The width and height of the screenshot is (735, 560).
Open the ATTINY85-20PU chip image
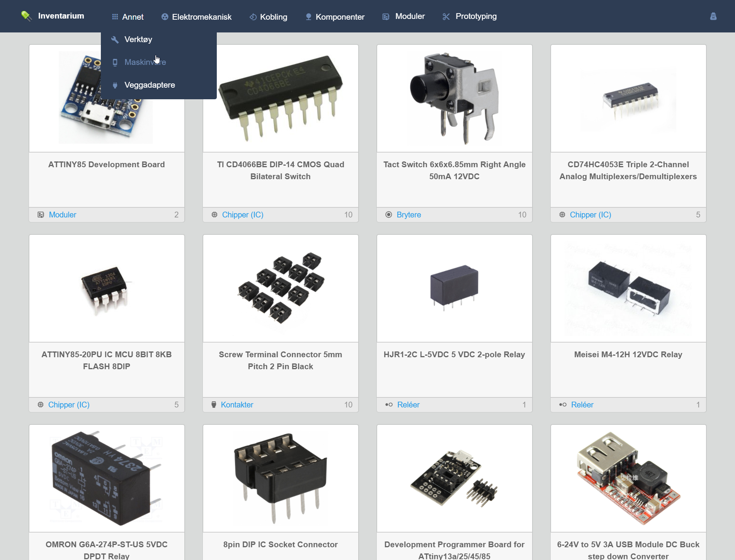(x=107, y=288)
